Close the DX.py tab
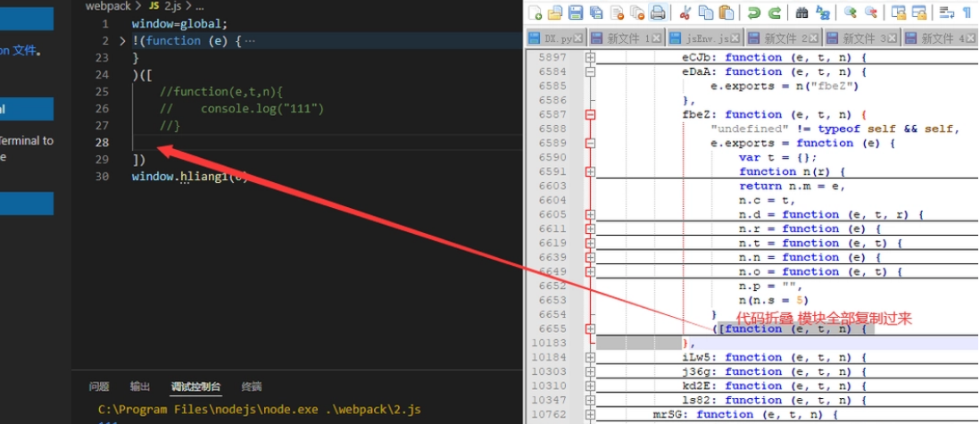 point(578,38)
